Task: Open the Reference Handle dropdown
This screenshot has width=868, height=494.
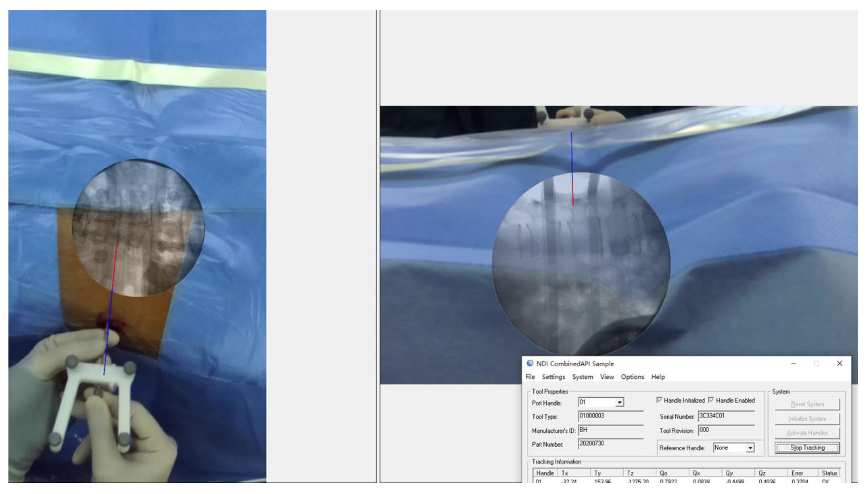Action: coord(750,448)
